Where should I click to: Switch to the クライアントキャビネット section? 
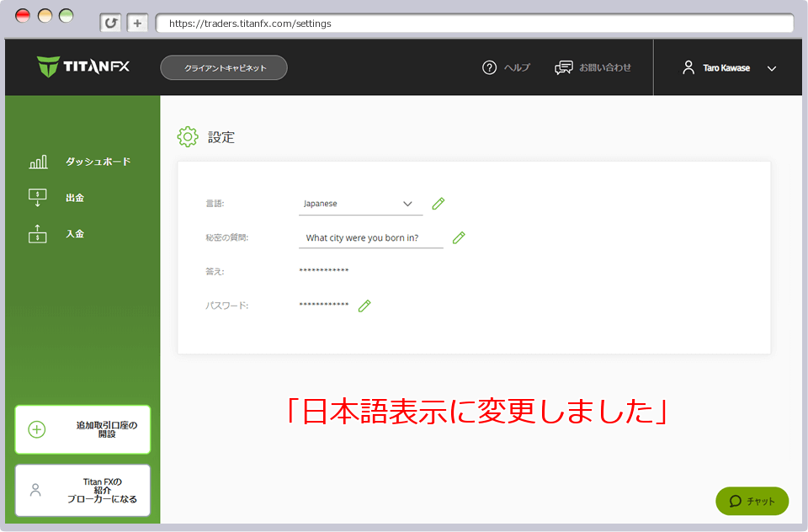point(223,67)
